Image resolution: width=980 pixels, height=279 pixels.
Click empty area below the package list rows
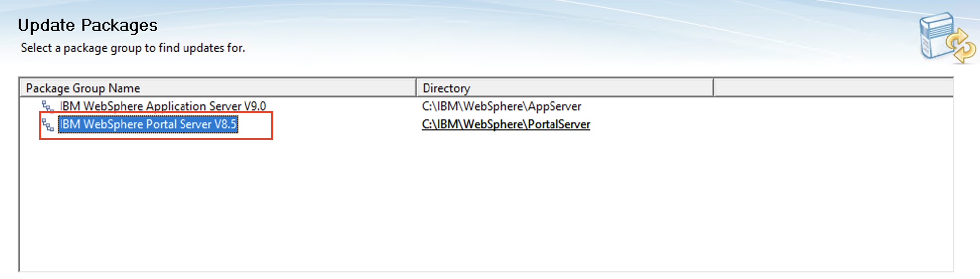pyautogui.click(x=446, y=209)
